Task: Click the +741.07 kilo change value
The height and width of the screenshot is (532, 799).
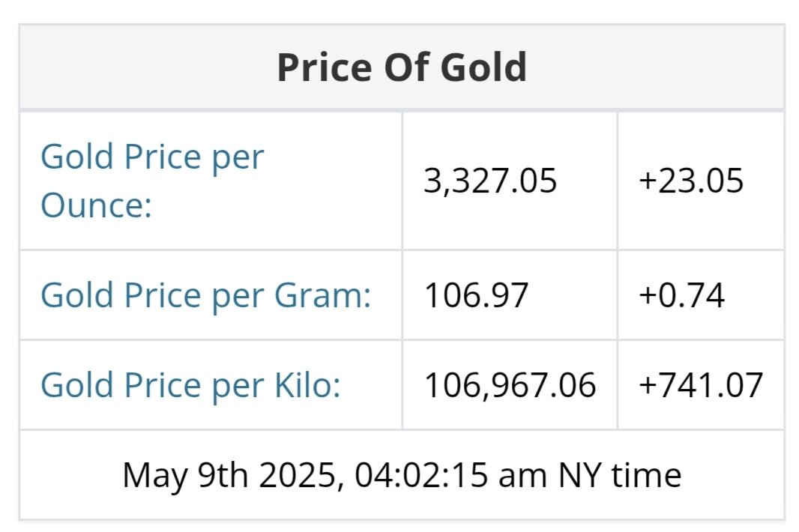Action: point(700,385)
